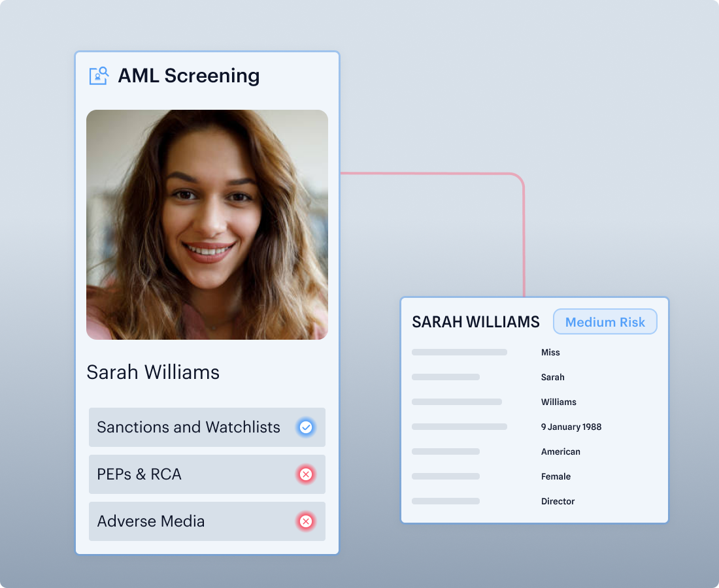This screenshot has width=719, height=588.
Task: Select the Sanctions and Watchlists row
Action: click(x=196, y=427)
